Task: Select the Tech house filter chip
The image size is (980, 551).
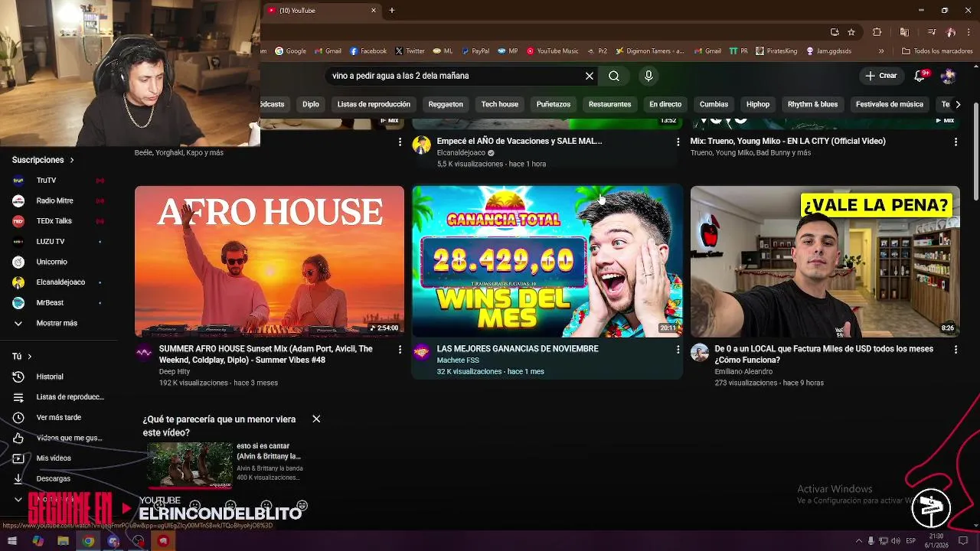Action: point(500,104)
